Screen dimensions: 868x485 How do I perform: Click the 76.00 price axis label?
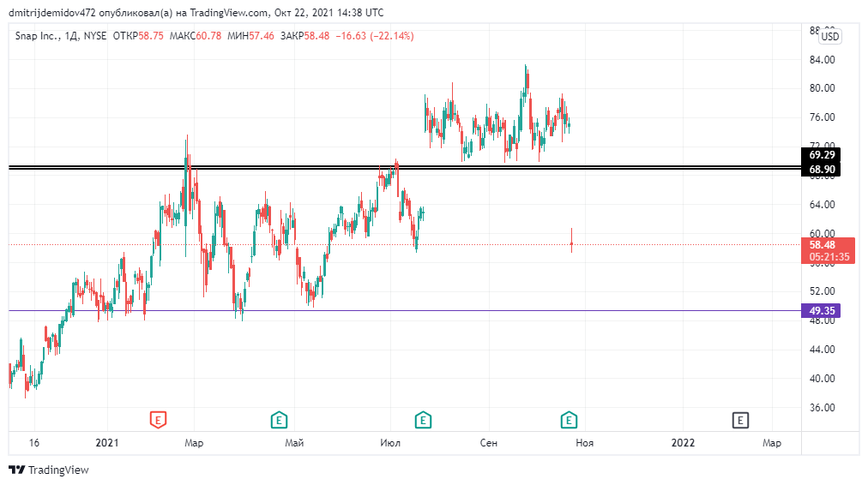pyautogui.click(x=822, y=117)
